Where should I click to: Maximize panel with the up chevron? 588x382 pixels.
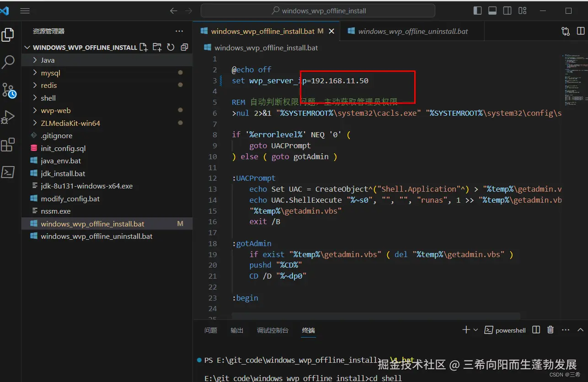click(x=580, y=330)
